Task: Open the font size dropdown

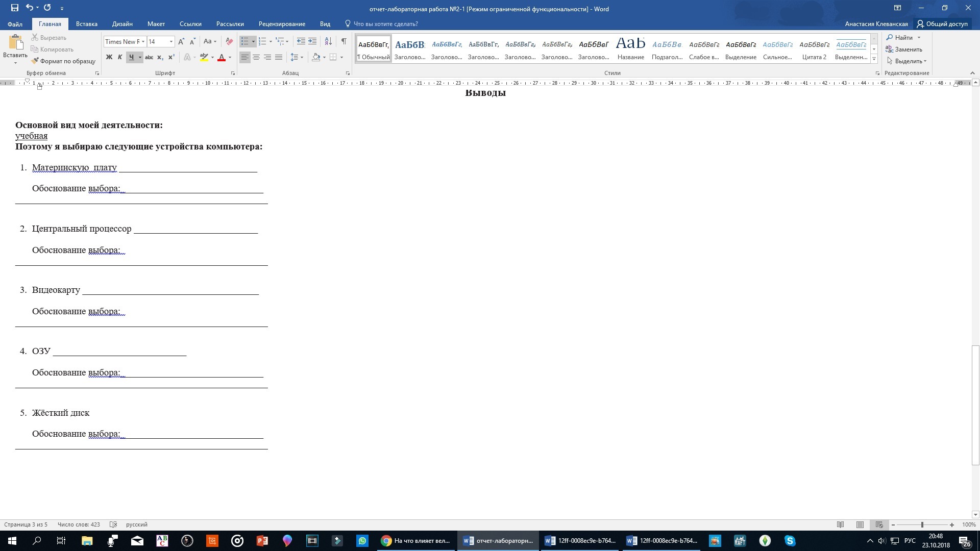Action: [x=171, y=42]
